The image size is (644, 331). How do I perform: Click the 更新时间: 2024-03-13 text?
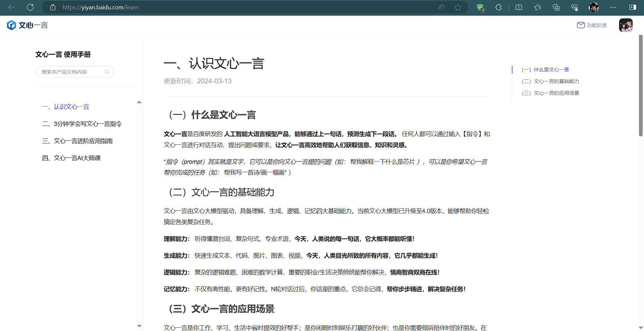pos(198,81)
